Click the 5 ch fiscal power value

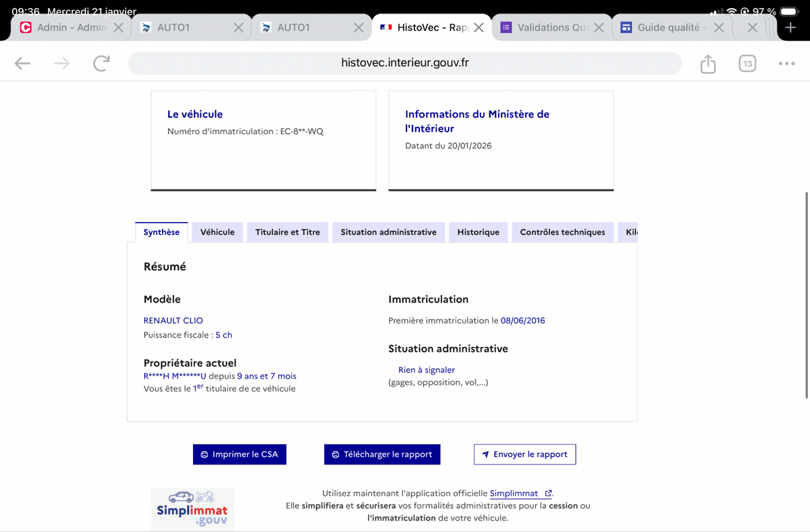[223, 335]
